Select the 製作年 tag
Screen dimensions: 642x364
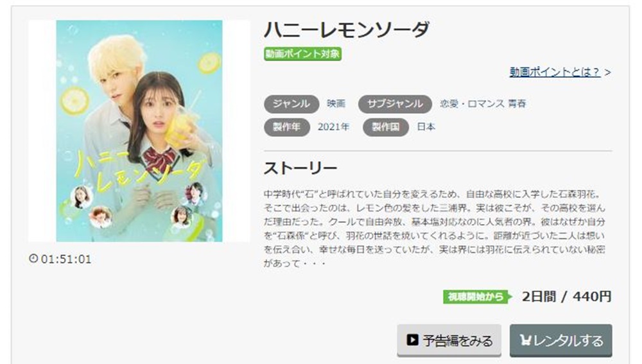coord(286,127)
